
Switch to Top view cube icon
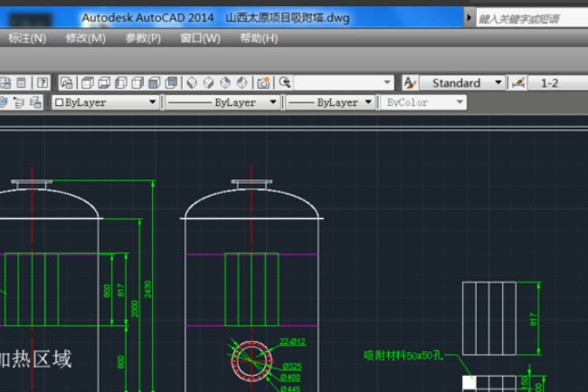(x=88, y=83)
